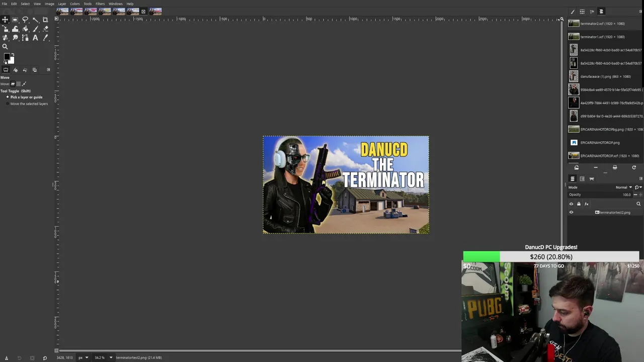Set Move mode to path
This screenshot has width=644, height=362.
[x=24, y=83]
